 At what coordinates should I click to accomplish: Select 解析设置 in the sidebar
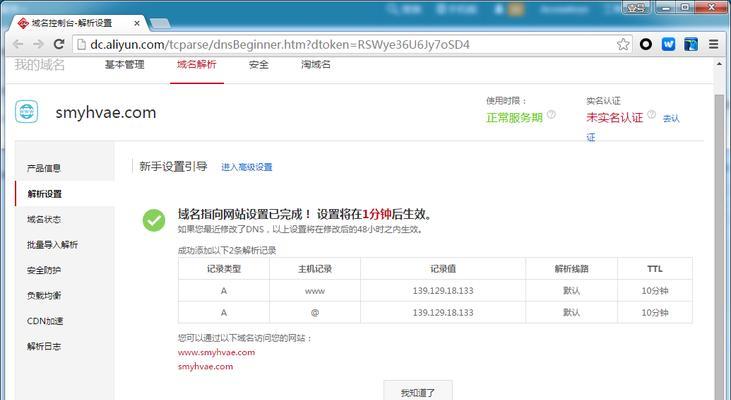pos(45,194)
